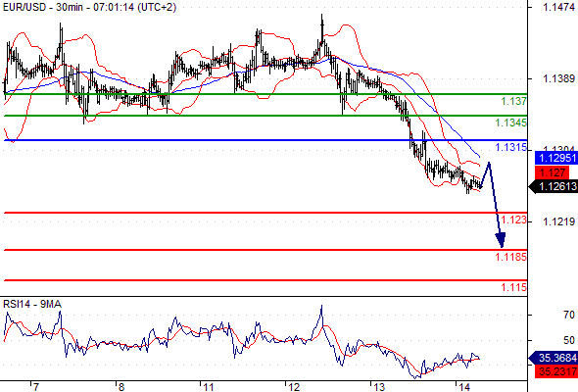The height and width of the screenshot is (392, 578).
Task: Click the 1.1185 red support label
Action: pos(510,257)
